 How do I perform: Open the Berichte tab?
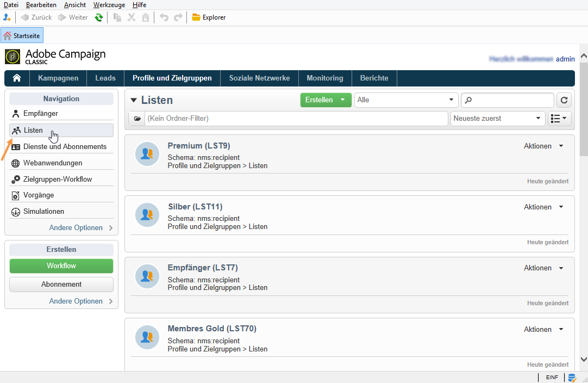[x=374, y=78]
